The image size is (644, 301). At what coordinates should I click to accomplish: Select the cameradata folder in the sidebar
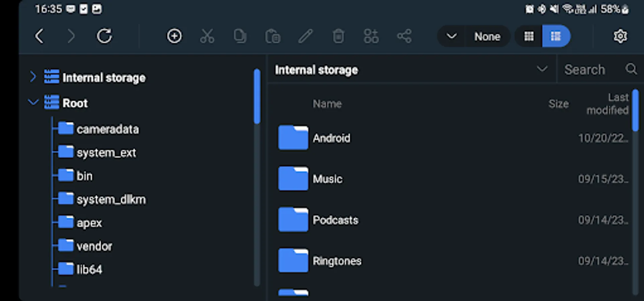pos(108,129)
